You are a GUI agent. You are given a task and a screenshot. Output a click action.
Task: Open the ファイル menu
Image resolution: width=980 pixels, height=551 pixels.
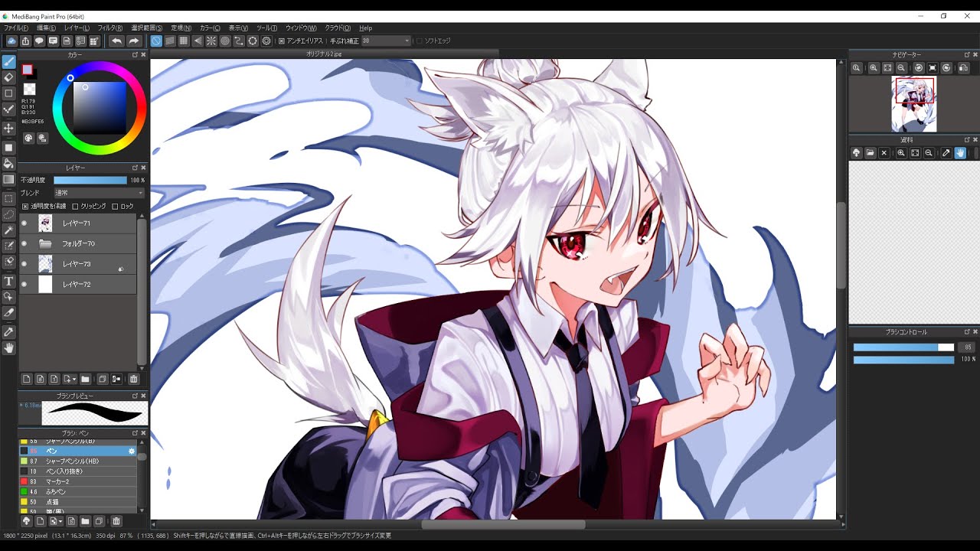(x=16, y=28)
